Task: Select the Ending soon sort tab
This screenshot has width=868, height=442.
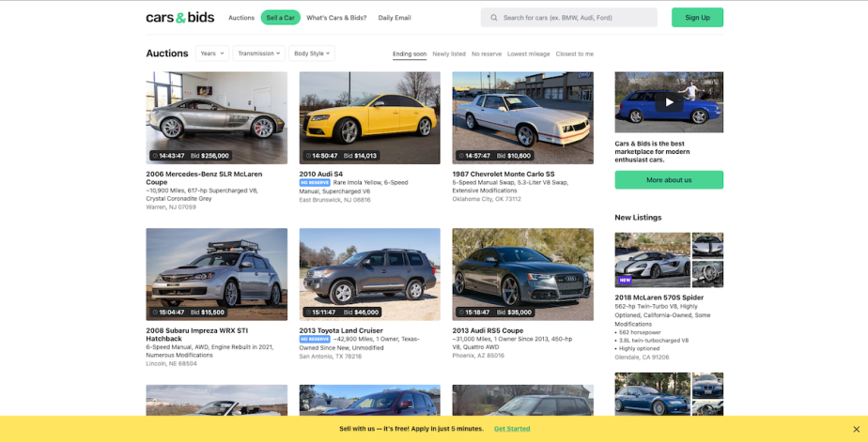Action: [410, 54]
